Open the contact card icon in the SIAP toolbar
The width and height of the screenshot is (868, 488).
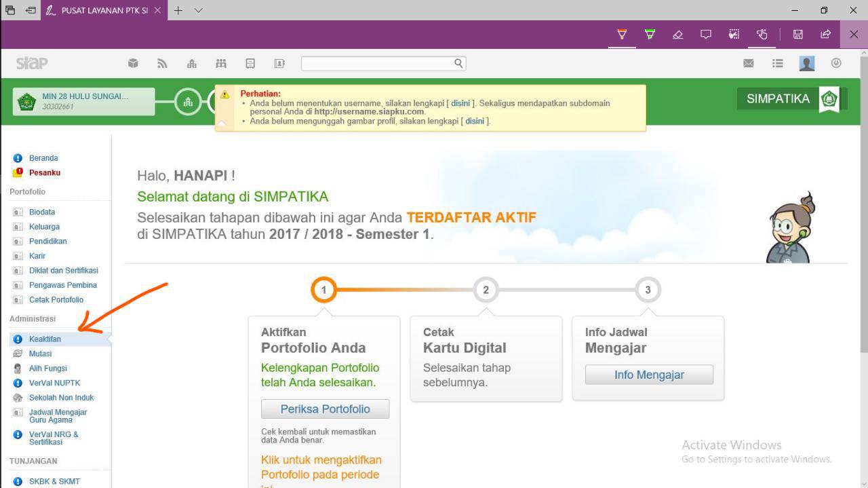pos(279,63)
